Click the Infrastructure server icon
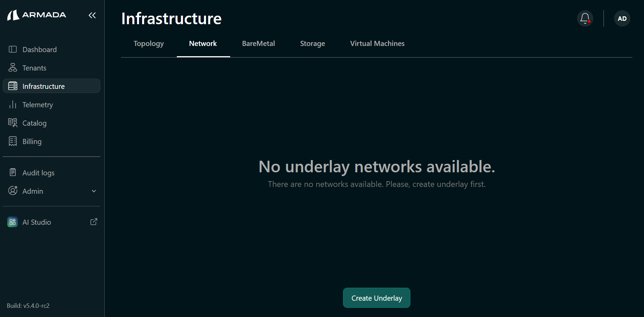This screenshot has width=644, height=317. 13,86
